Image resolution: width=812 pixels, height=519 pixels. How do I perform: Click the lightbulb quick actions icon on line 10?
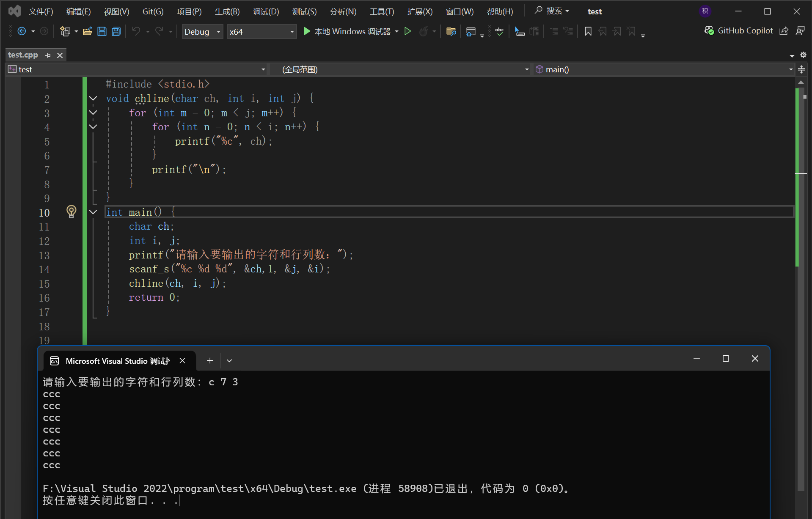tap(72, 211)
